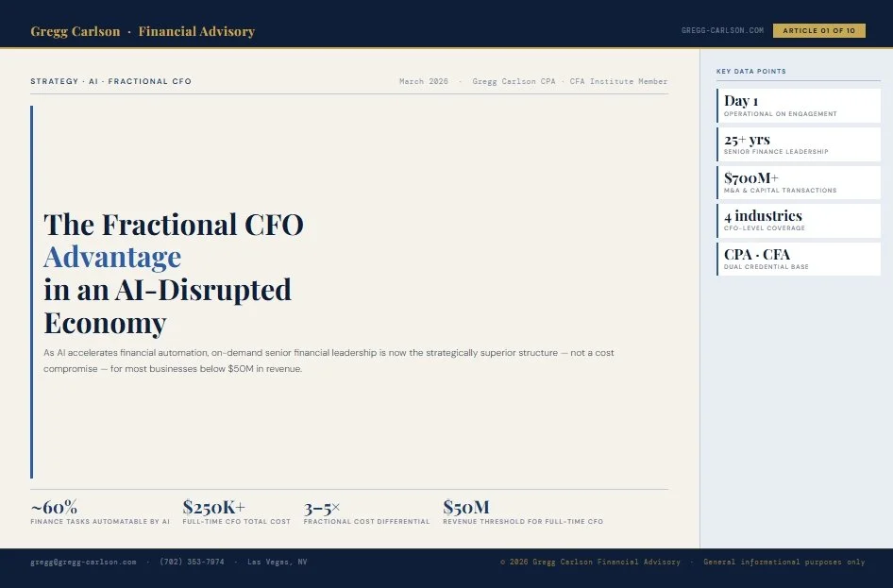The height and width of the screenshot is (588, 893).
Task: Click the KEY DATA POINTS heading
Action: 750,71
